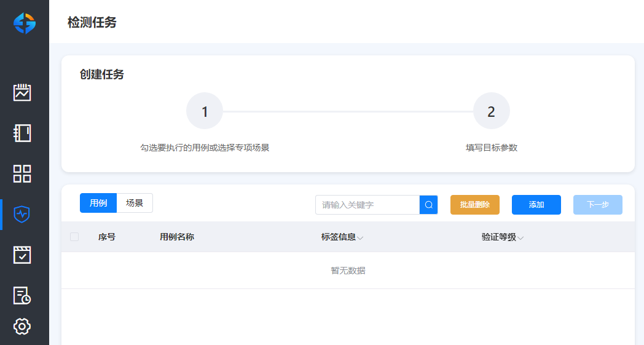This screenshot has width=644, height=345.
Task: Focus the 请输入关键字 search field
Action: (x=367, y=205)
